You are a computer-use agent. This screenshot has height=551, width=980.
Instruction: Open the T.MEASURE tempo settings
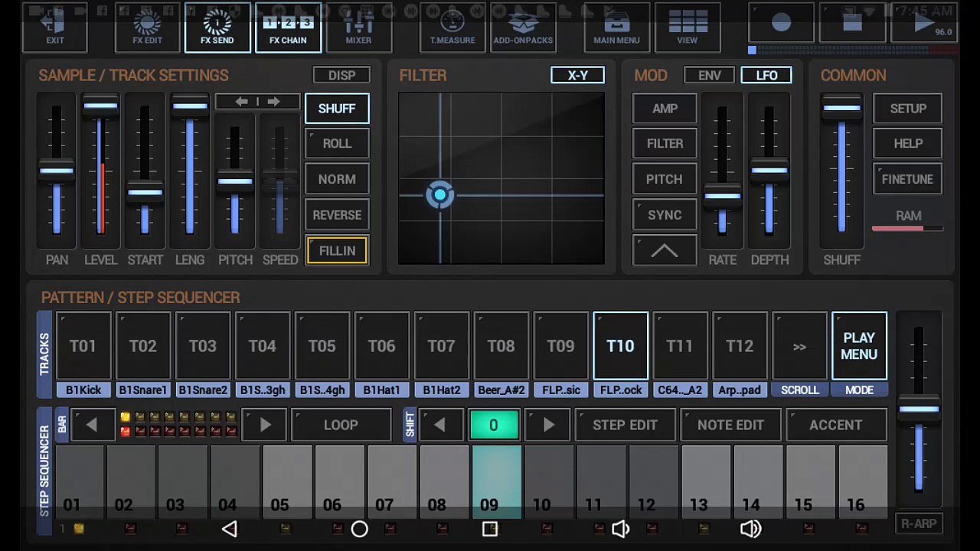452,28
